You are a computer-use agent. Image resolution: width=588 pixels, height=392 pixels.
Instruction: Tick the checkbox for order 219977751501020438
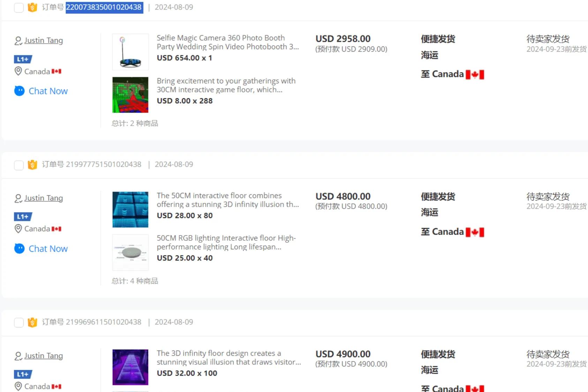click(x=19, y=165)
